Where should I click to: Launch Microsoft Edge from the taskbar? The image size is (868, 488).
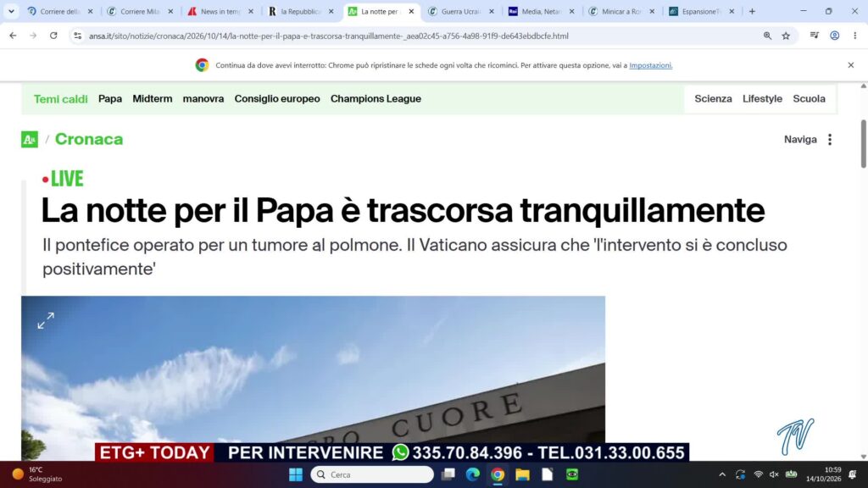tap(473, 474)
